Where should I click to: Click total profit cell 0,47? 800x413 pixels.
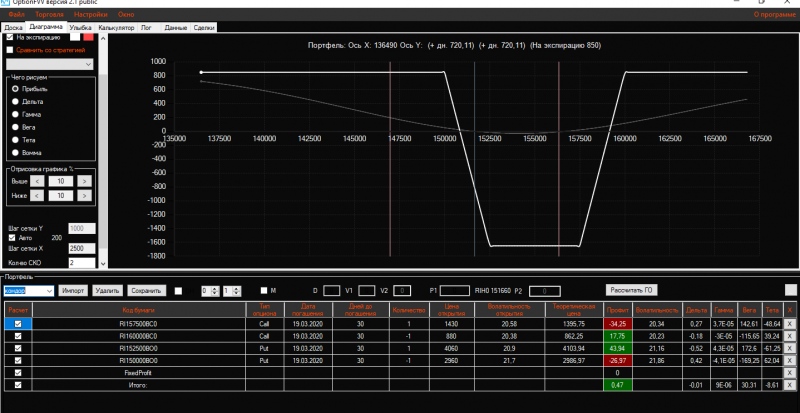(618, 385)
